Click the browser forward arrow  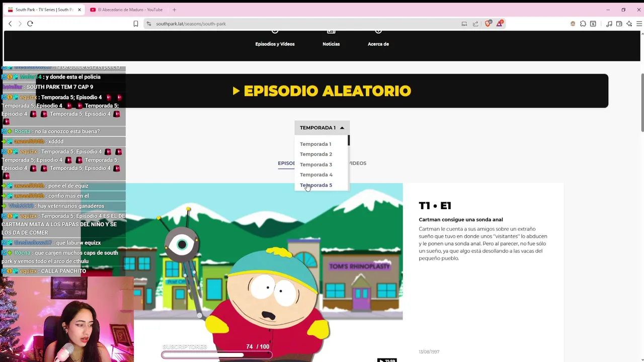pyautogui.click(x=20, y=24)
